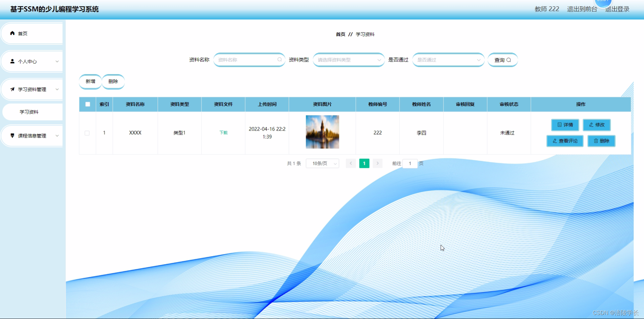Click the 个人中心 person icon
Viewport: 644px width, 319px height.
pos(12,61)
